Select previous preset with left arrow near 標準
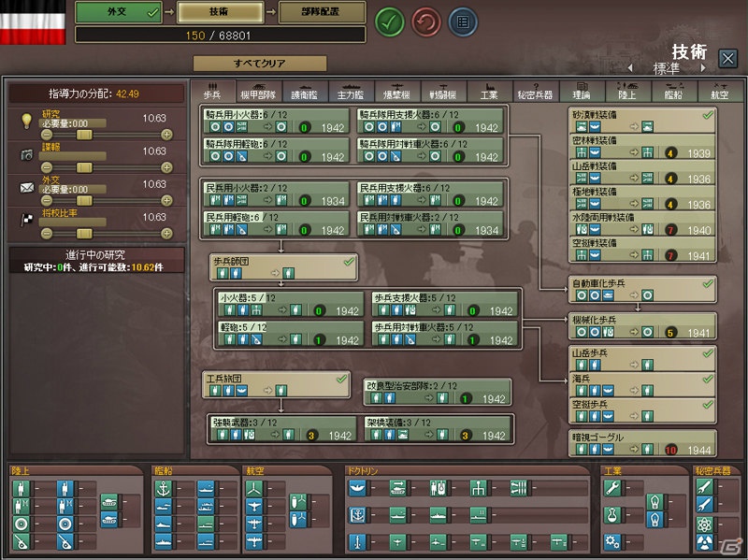This screenshot has width=748, height=560. point(630,67)
